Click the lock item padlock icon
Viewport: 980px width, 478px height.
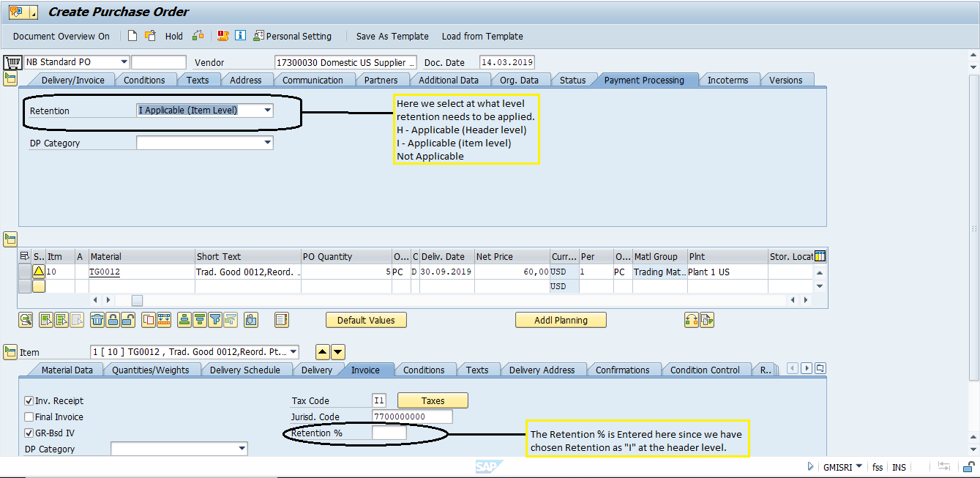pos(113,320)
